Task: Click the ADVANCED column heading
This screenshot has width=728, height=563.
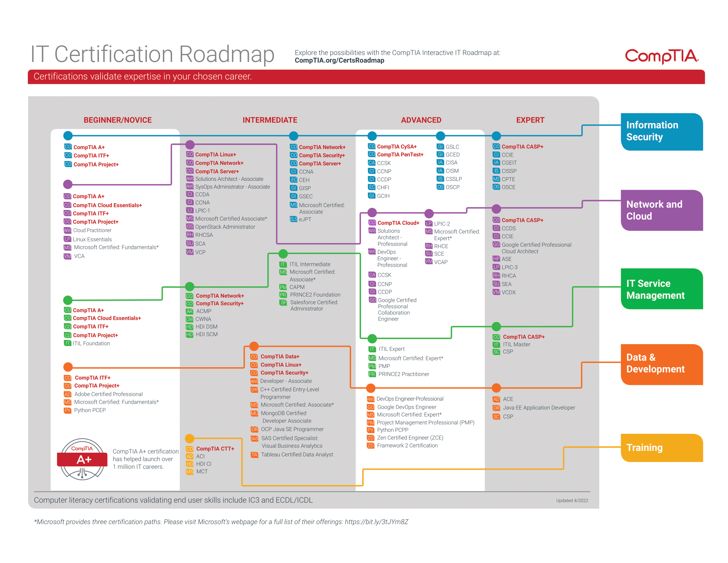Action: (421, 120)
